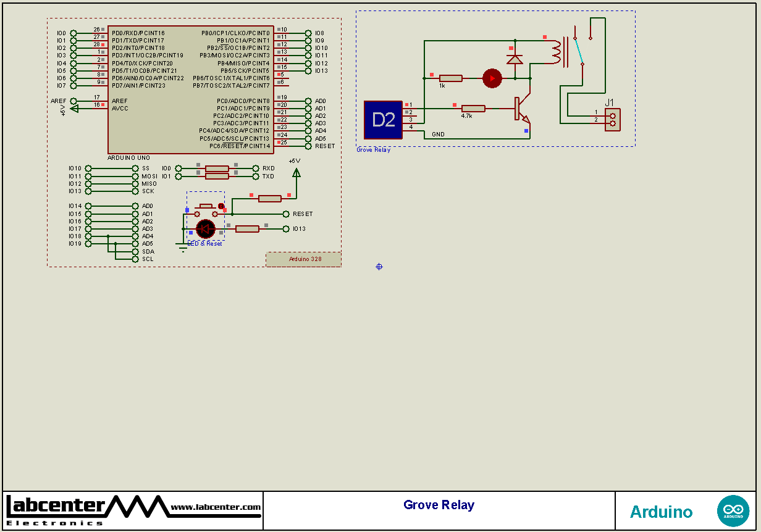761x532 pixels.
Task: Click the Grove Relay title text
Action: pos(439,504)
